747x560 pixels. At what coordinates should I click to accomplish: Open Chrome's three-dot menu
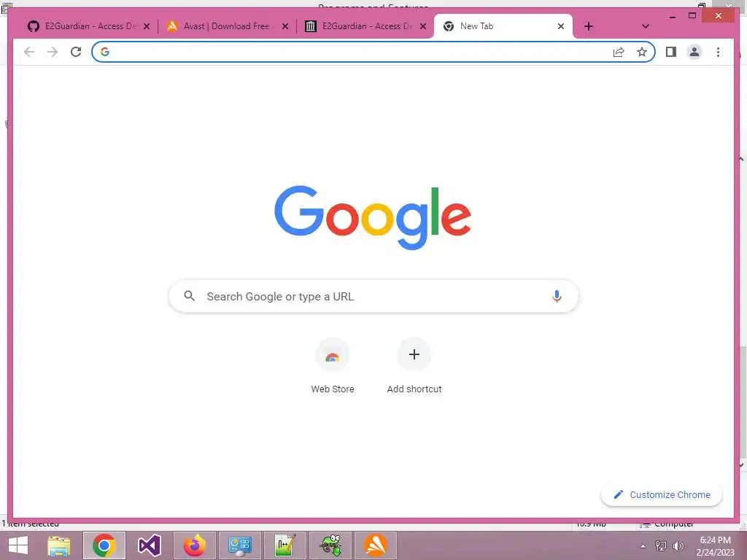click(718, 52)
